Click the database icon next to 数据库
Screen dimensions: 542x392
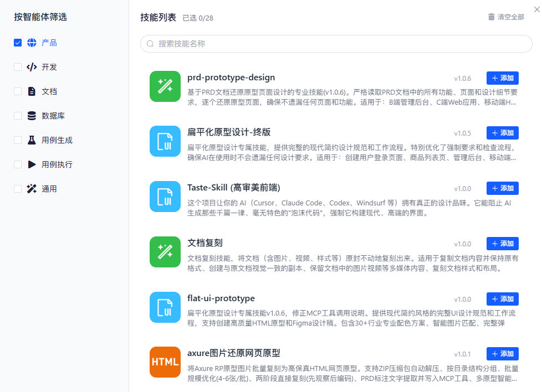(32, 116)
